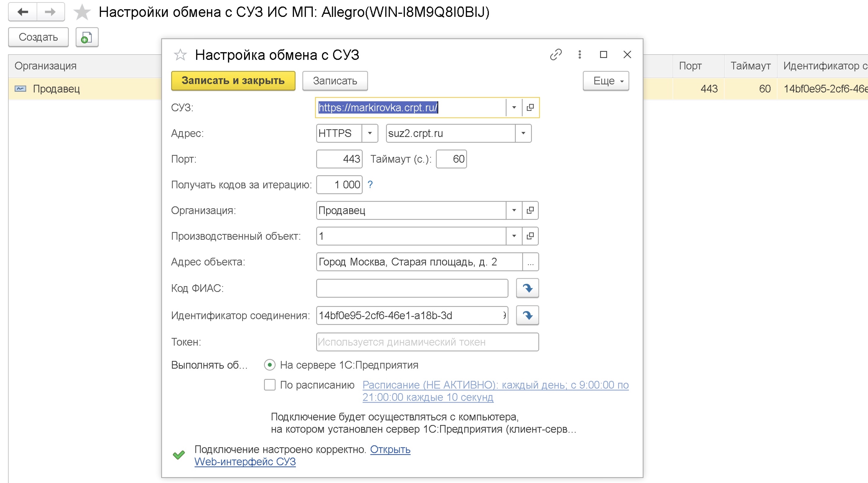Open the three-dot dialog menu
Image resolution: width=868 pixels, height=483 pixels.
click(579, 55)
